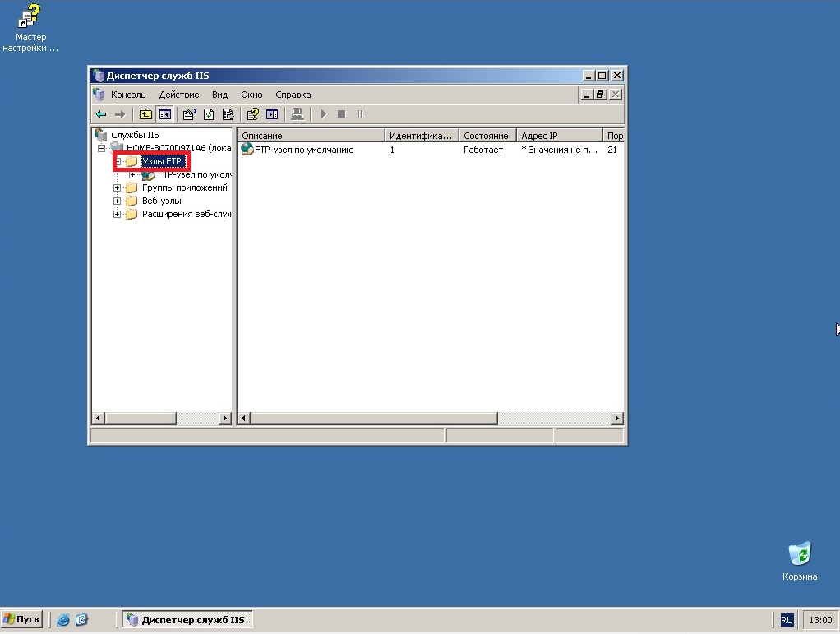Select the Группы приложений folder
The height and width of the screenshot is (634, 840).
pos(184,187)
